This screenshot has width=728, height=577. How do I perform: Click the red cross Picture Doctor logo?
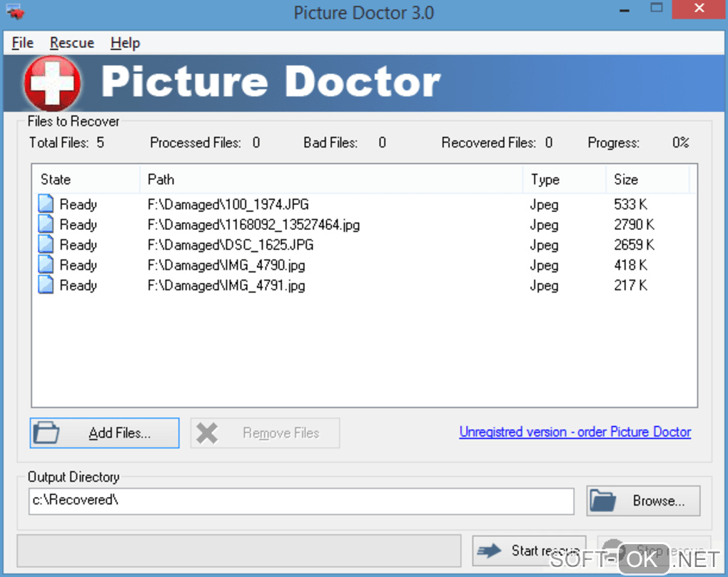point(51,84)
